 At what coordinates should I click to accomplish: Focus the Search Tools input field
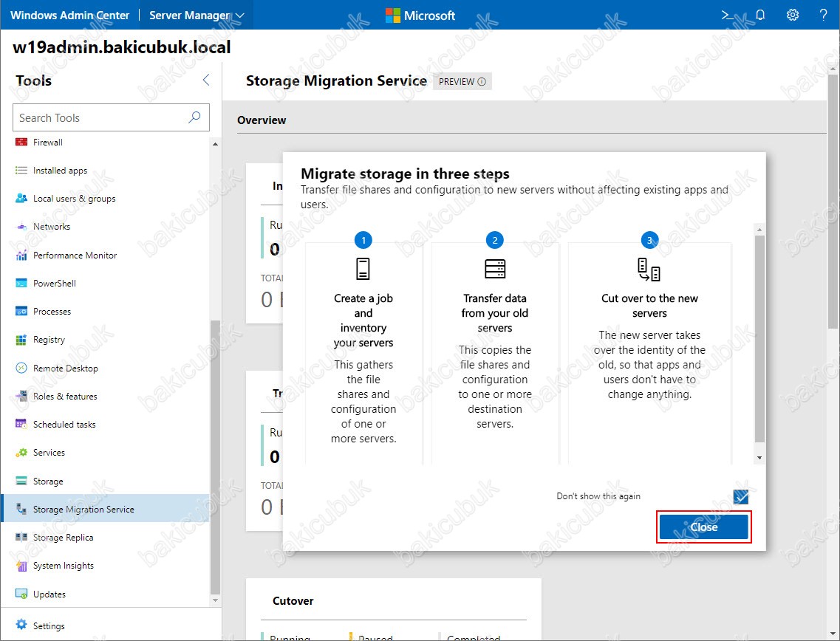coord(111,117)
